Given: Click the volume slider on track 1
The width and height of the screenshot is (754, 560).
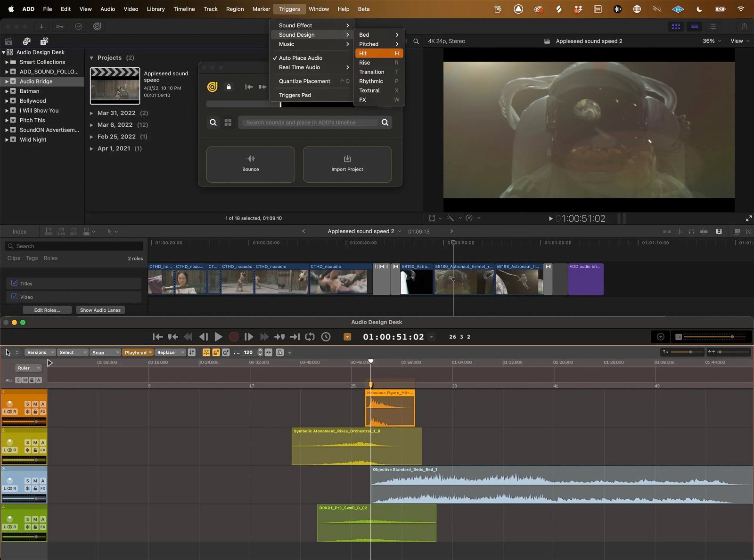Looking at the screenshot, I should [24, 421].
